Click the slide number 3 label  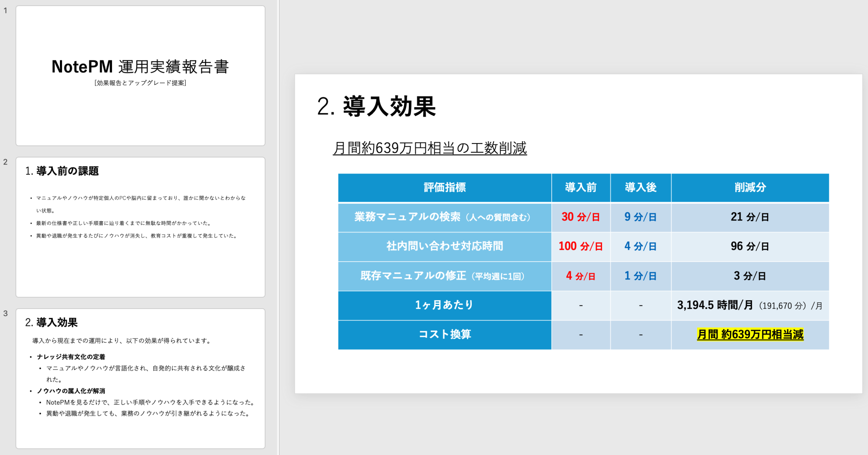[5, 313]
